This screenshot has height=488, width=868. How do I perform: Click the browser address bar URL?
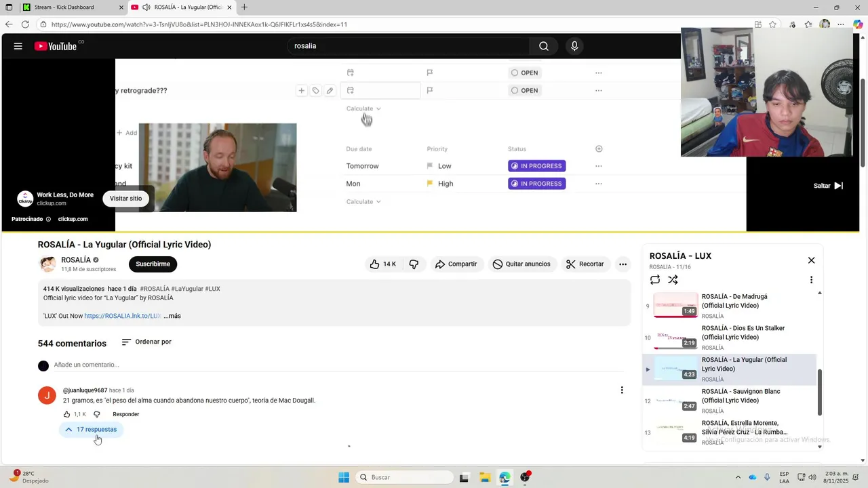[x=199, y=24]
